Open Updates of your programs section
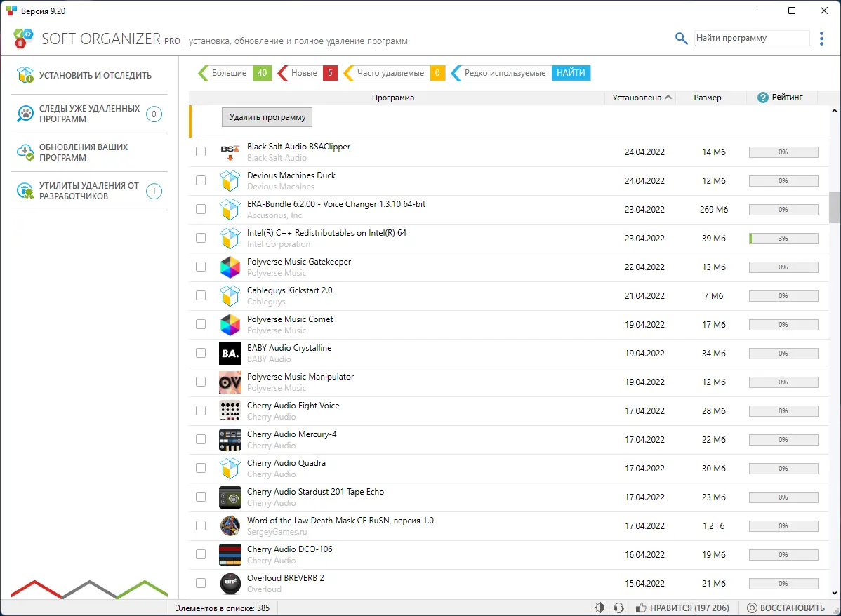 click(x=90, y=152)
